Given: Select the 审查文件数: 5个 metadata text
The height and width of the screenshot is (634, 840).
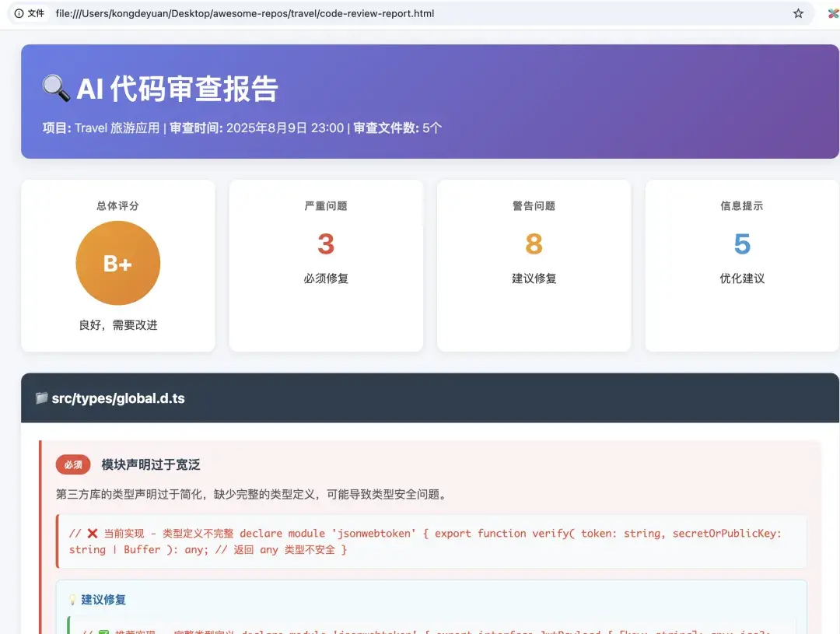Looking at the screenshot, I should 398,128.
